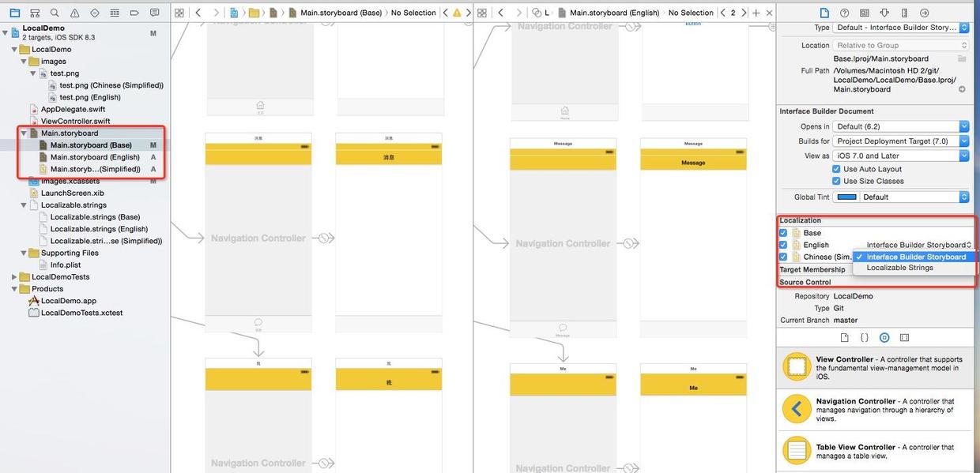Open the Issue navigator warning icon
This screenshot has height=473, width=980.
pyautogui.click(x=74, y=13)
